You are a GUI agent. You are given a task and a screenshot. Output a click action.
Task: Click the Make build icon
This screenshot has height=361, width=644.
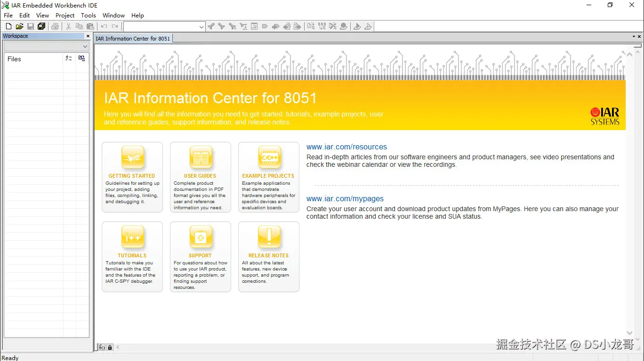coord(322,26)
